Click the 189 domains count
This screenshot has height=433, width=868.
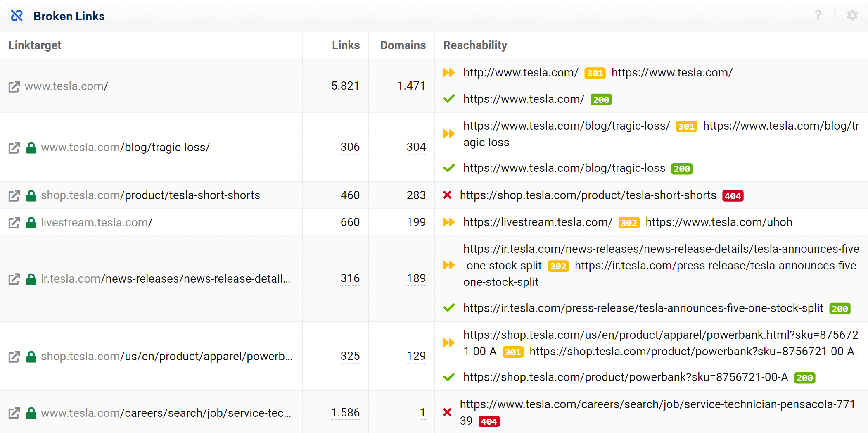416,278
